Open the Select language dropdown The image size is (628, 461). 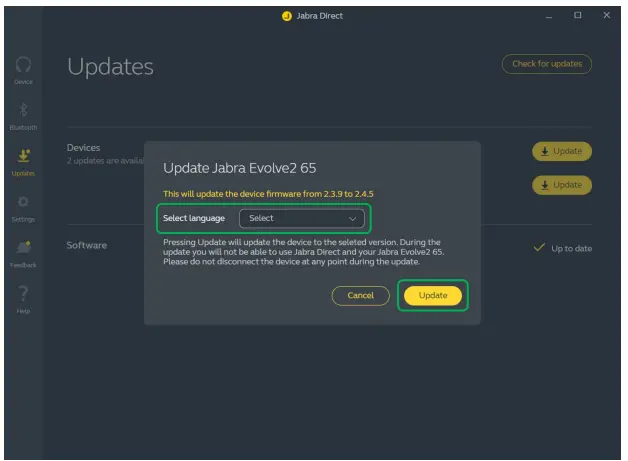(x=302, y=218)
